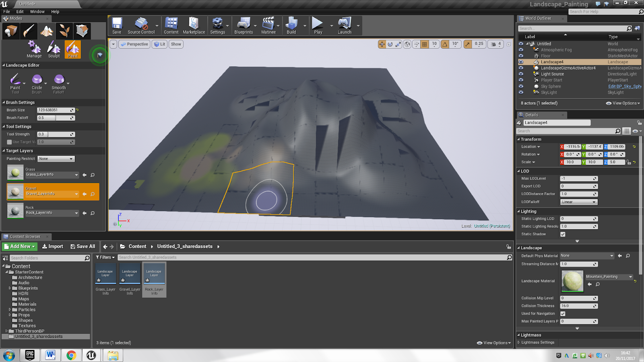The image size is (644, 362).
Task: Select the Rock_LayerInfo asset thumbnail
Action: pos(154,274)
